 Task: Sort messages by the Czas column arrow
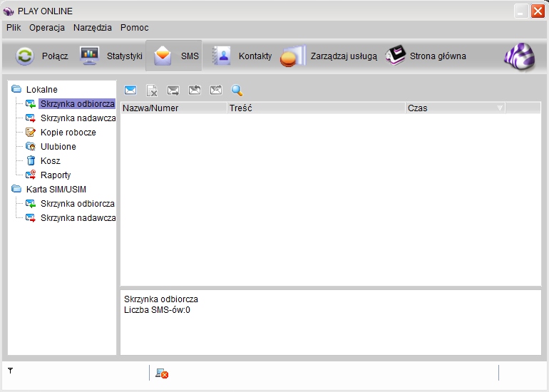(x=500, y=108)
